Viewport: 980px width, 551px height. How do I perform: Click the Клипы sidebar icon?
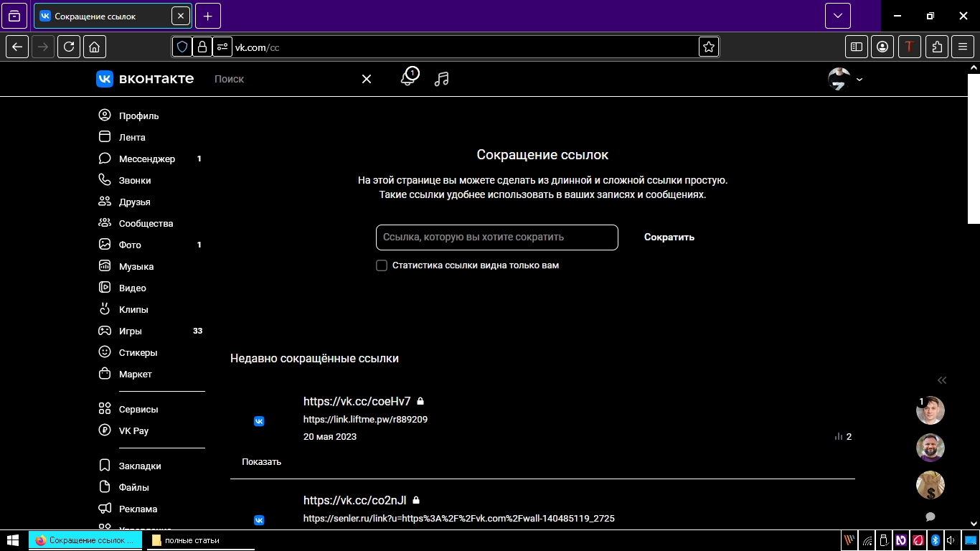pyautogui.click(x=105, y=309)
